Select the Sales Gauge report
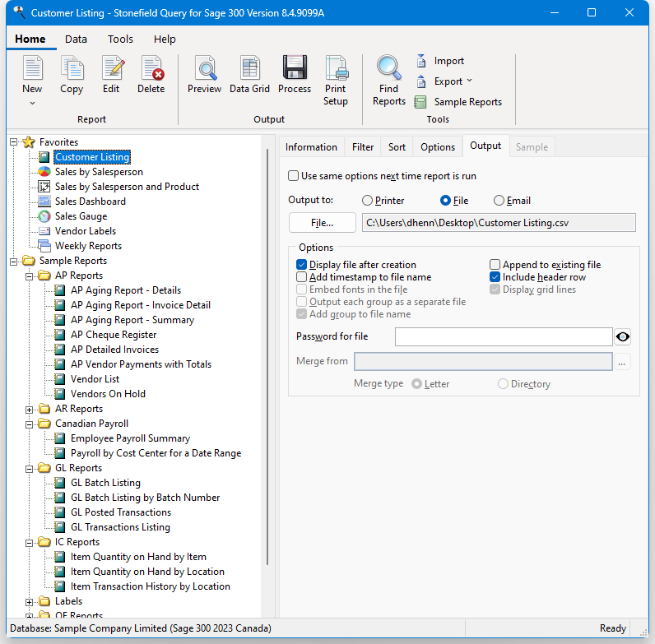The image size is (655, 644). [81, 216]
